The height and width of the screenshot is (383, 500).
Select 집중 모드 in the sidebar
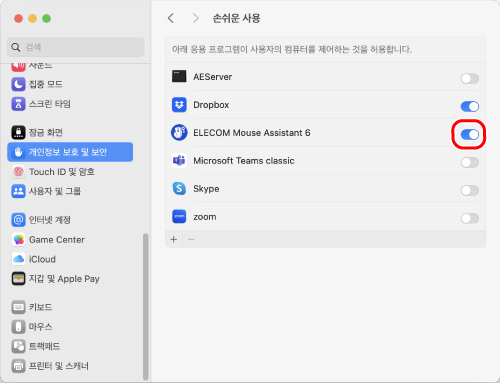46,84
